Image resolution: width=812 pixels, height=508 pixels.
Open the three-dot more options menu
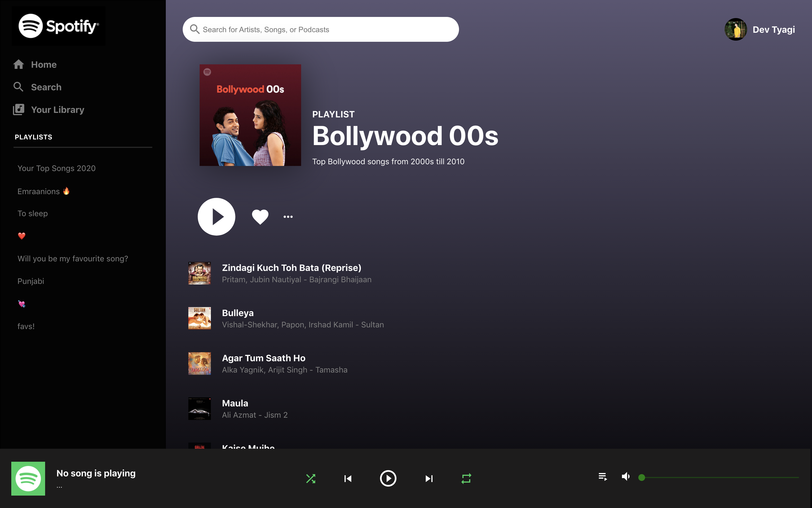[x=288, y=217]
